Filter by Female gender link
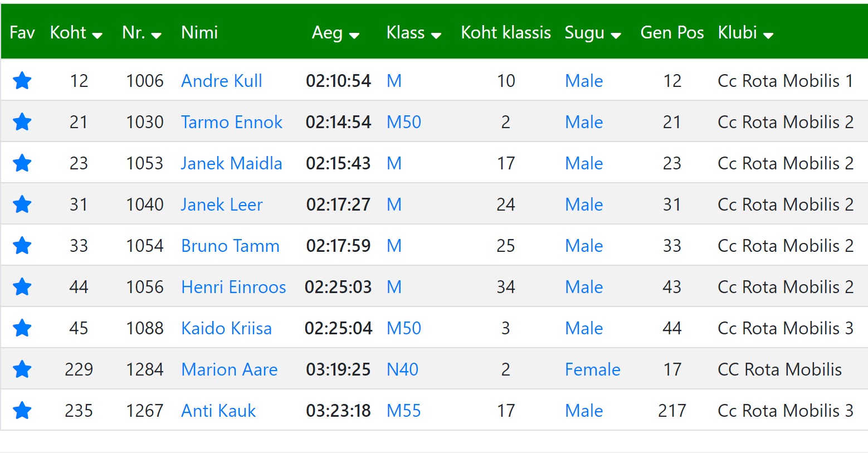Screen dimensions: 868x453 593,369
